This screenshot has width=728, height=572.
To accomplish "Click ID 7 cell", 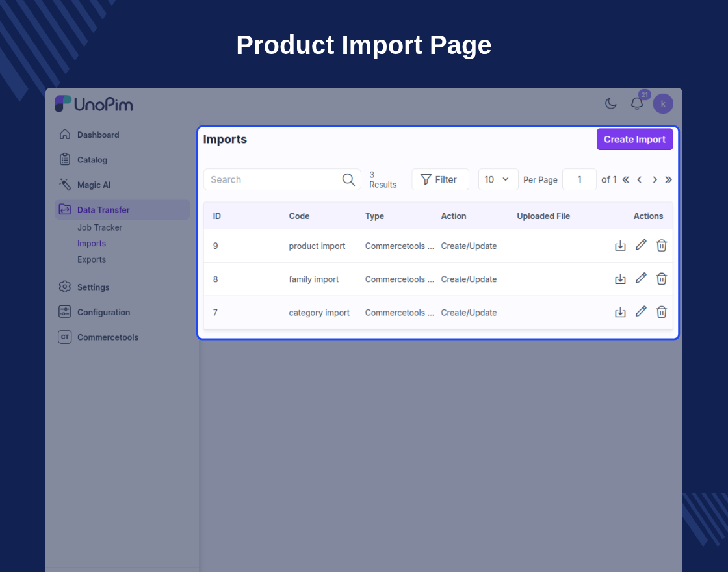I will tap(215, 313).
